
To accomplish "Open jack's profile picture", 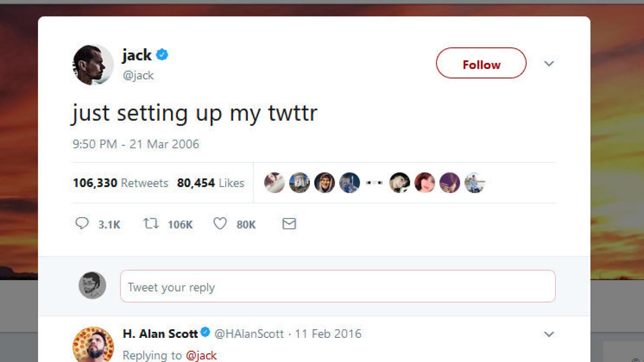I will point(93,64).
